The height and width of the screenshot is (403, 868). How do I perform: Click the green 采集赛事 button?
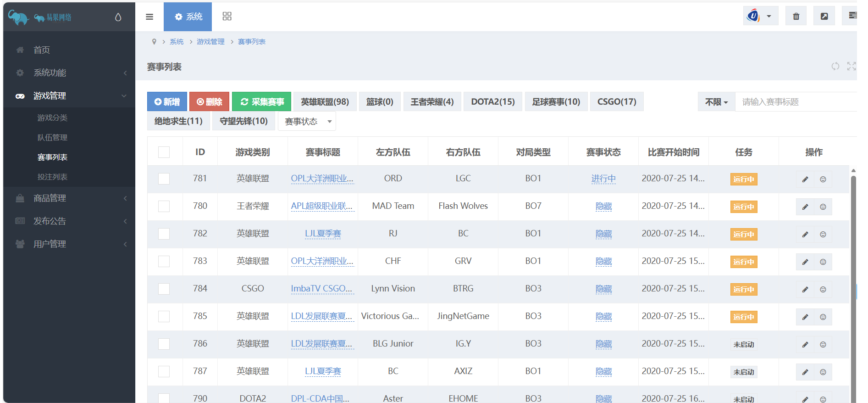pyautogui.click(x=261, y=102)
